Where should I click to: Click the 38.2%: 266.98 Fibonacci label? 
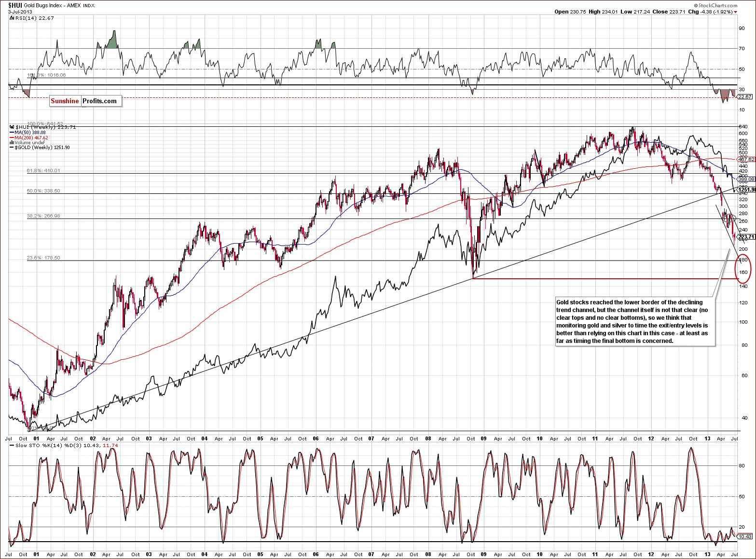coord(43,216)
